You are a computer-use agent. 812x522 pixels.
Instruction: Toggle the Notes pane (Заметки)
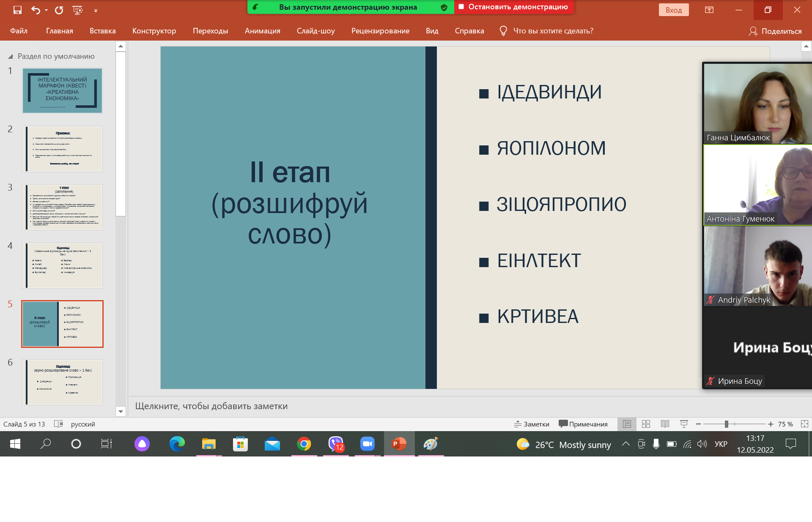click(532, 424)
